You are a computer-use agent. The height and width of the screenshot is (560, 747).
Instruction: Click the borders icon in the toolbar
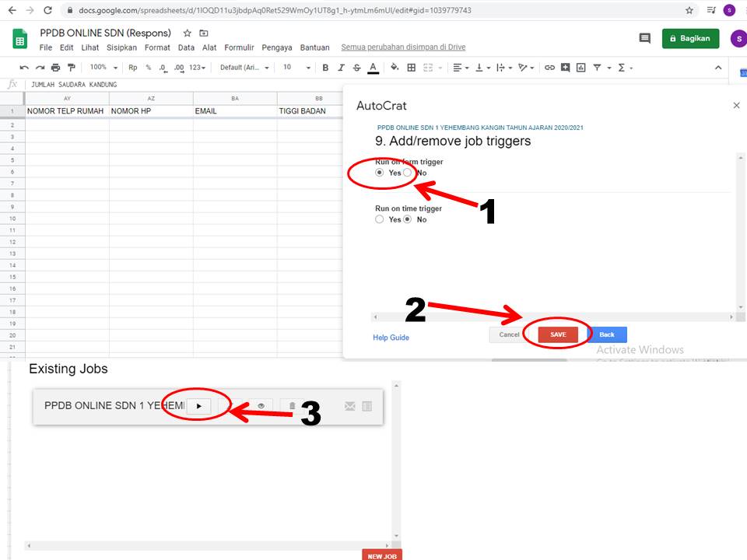tap(410, 68)
